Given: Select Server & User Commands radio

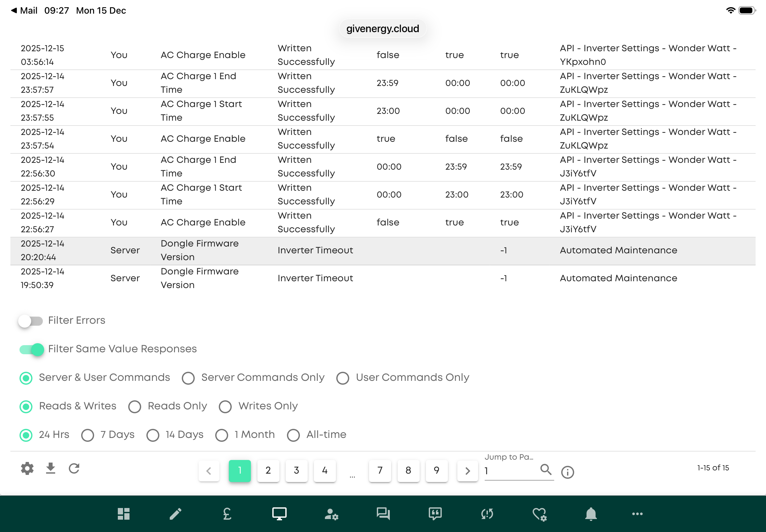Looking at the screenshot, I should [26, 378].
